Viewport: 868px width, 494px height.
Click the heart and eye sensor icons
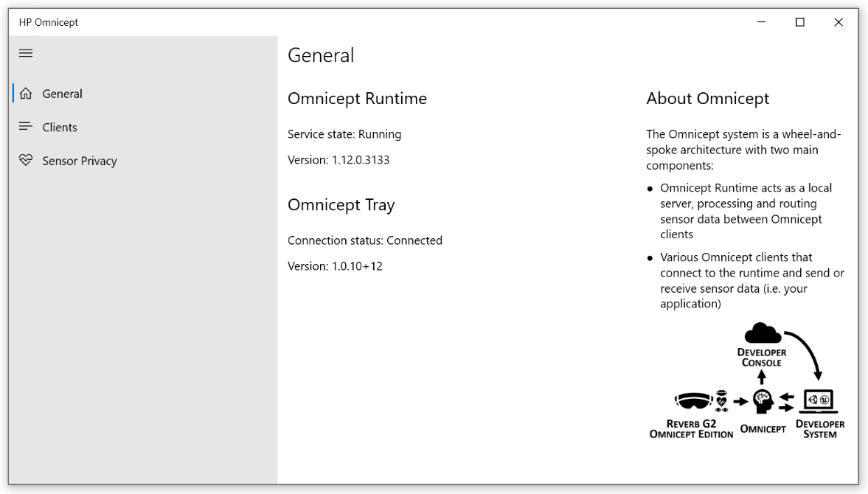[721, 400]
